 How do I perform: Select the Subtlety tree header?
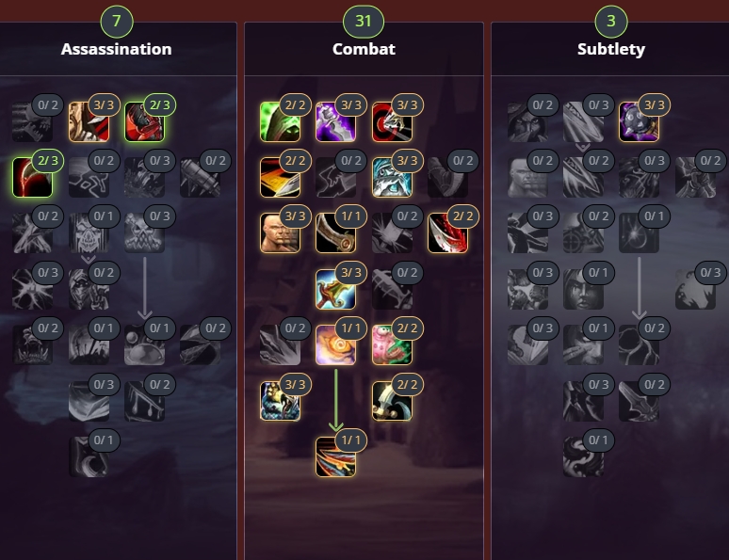pyautogui.click(x=611, y=49)
